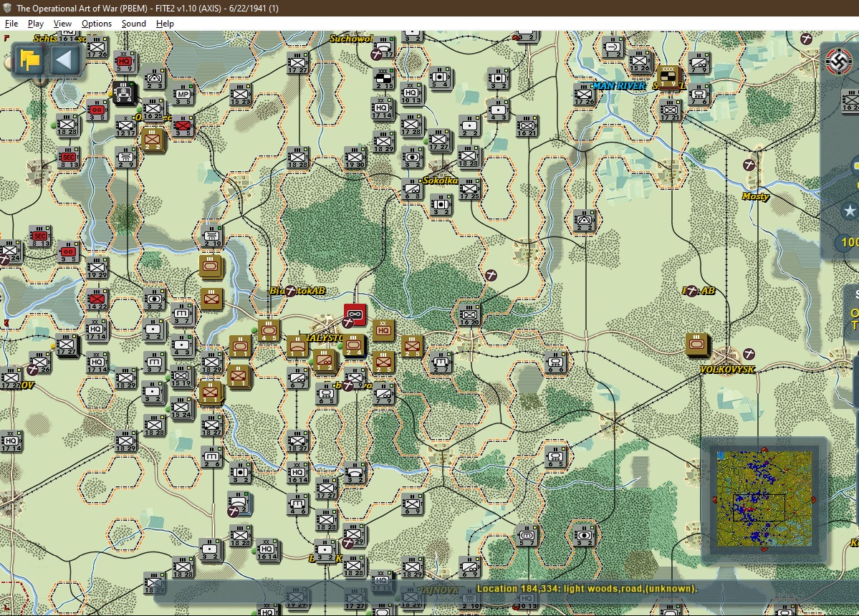Select the grey infantry unit 16-25
The image size is (859, 616).
coord(153,110)
